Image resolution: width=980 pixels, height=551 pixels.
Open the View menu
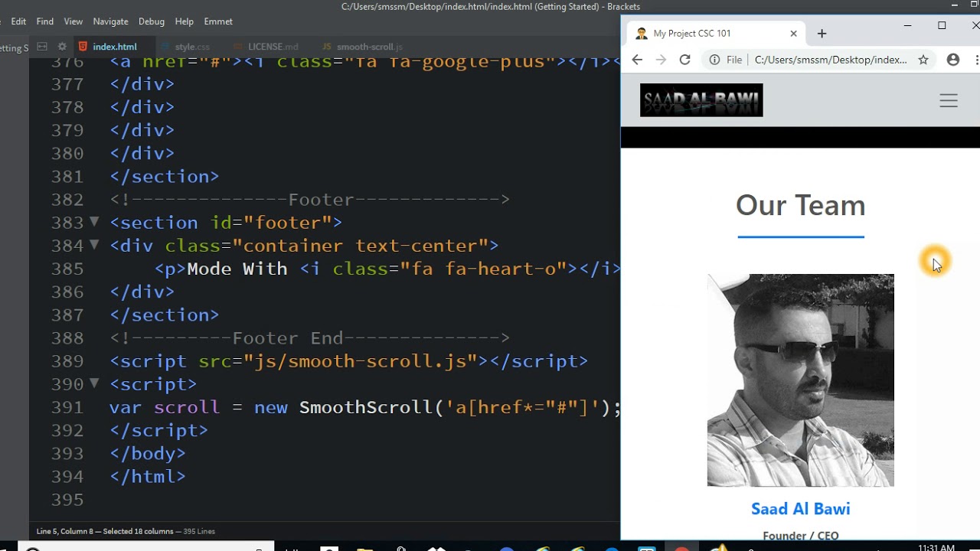click(x=73, y=21)
